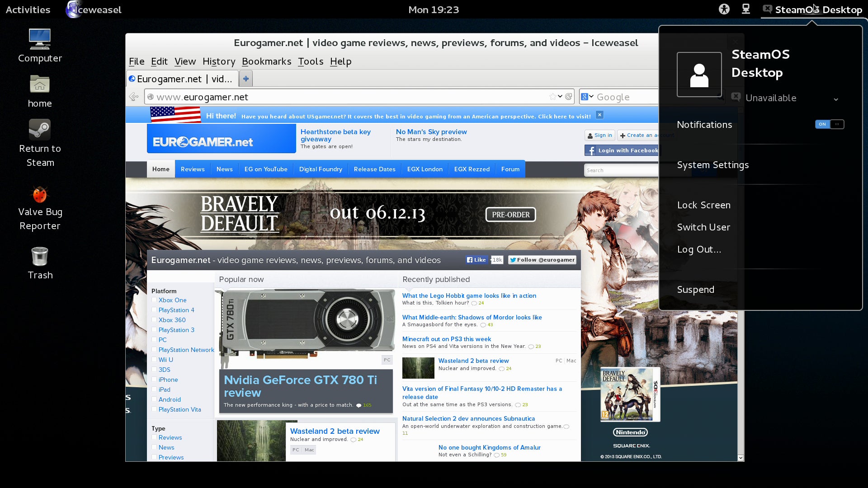Screen dimensions: 868x488
Task: Open the Activities overview
Action: (28, 9)
